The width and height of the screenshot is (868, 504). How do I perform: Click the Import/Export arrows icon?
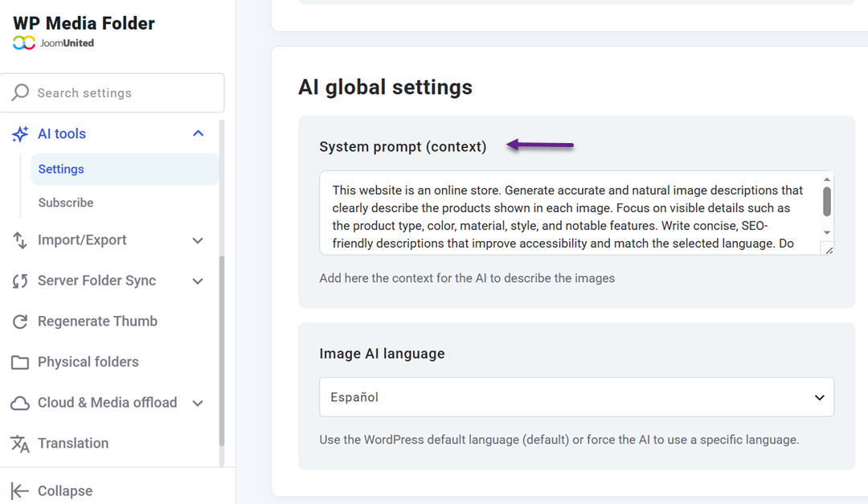tap(20, 240)
